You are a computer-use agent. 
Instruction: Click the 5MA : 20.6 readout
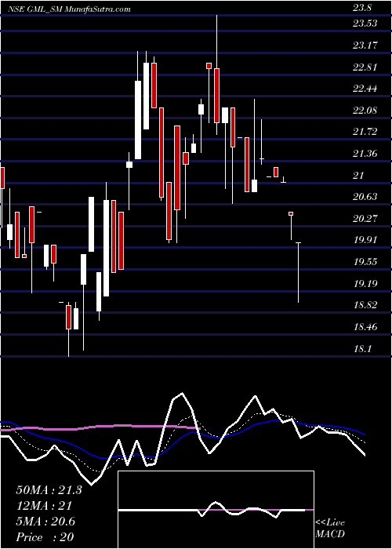45,522
